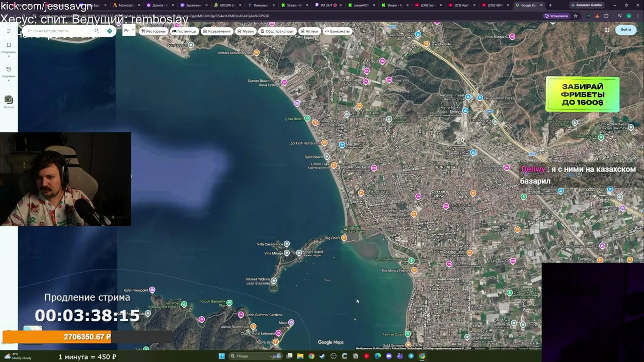Open the weather widget on taskbar
This screenshot has width=644, height=362.
point(18,356)
